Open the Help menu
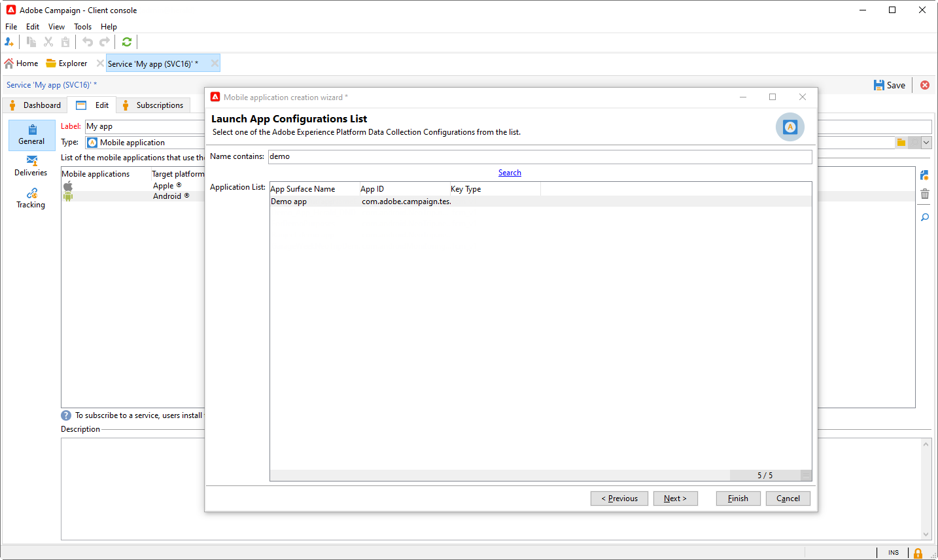This screenshot has width=938, height=560. [x=109, y=27]
